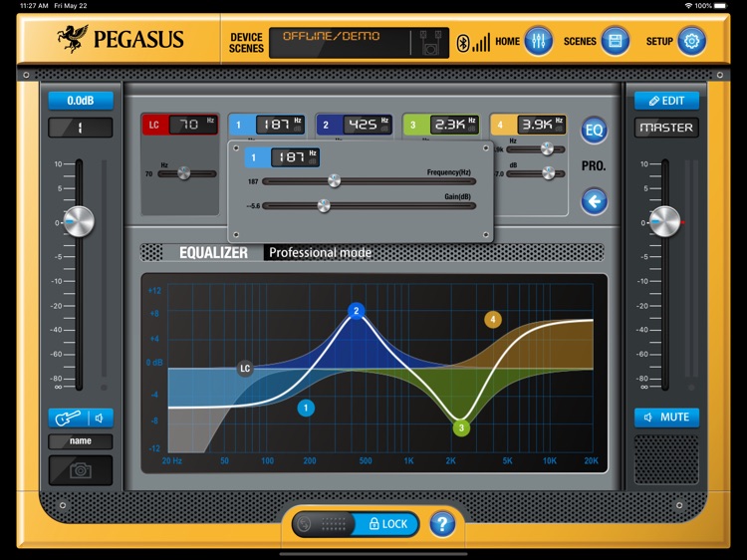Image resolution: width=747 pixels, height=560 pixels.
Task: Click the channel 1 fader knob
Action: [x=79, y=221]
